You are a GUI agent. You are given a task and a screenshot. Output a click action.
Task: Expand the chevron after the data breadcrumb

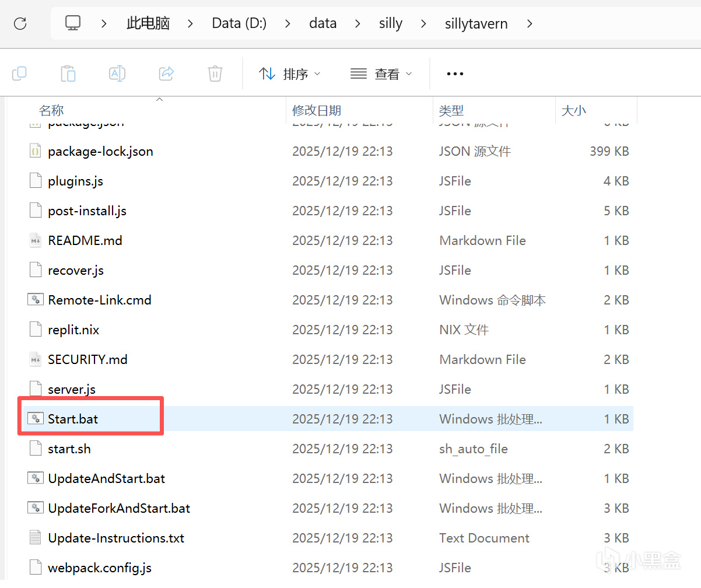tap(357, 23)
